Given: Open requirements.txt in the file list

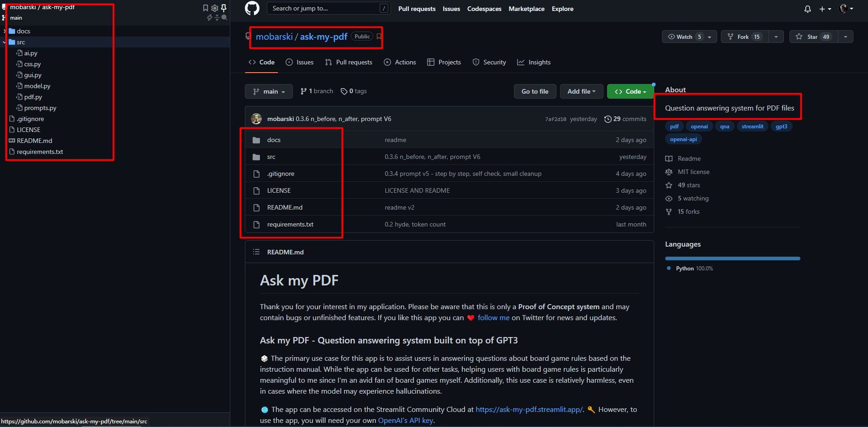Looking at the screenshot, I should coord(290,224).
